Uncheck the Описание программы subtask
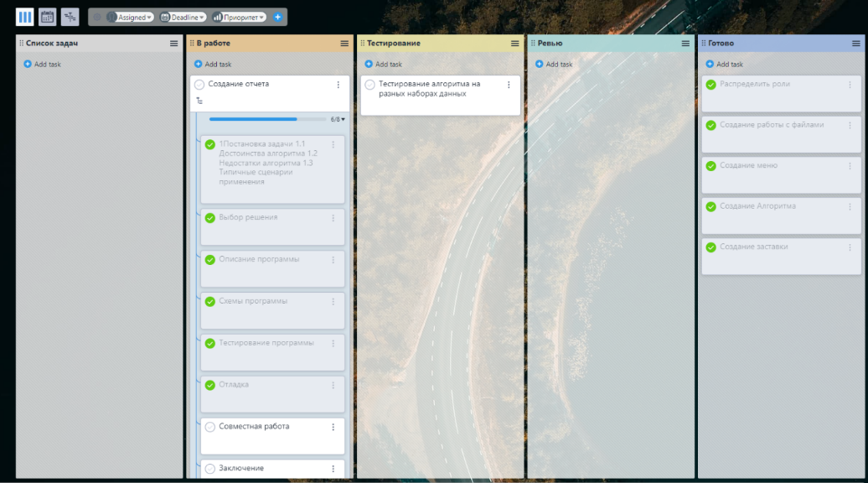Viewport: 868px width, 483px height. click(209, 260)
